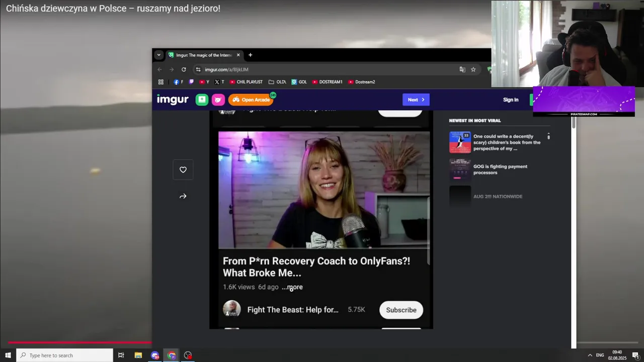Click the Fight The Beast channel avatar
644x362 pixels.
[x=232, y=309]
